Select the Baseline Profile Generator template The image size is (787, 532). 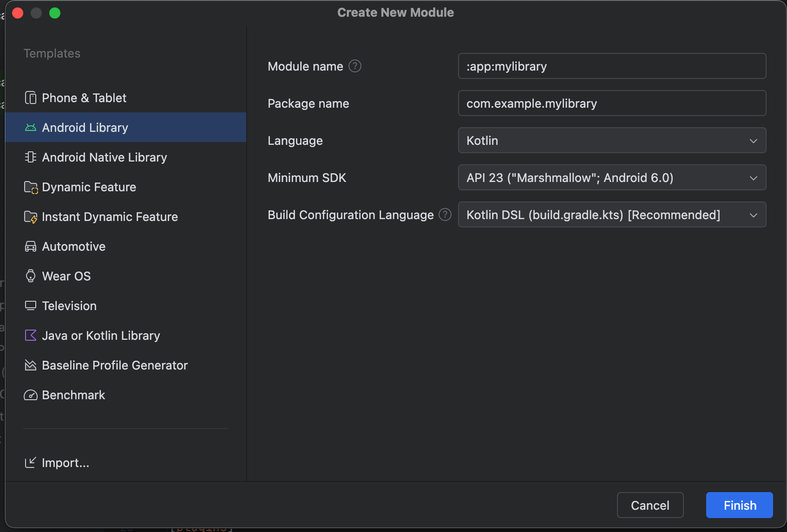point(115,365)
